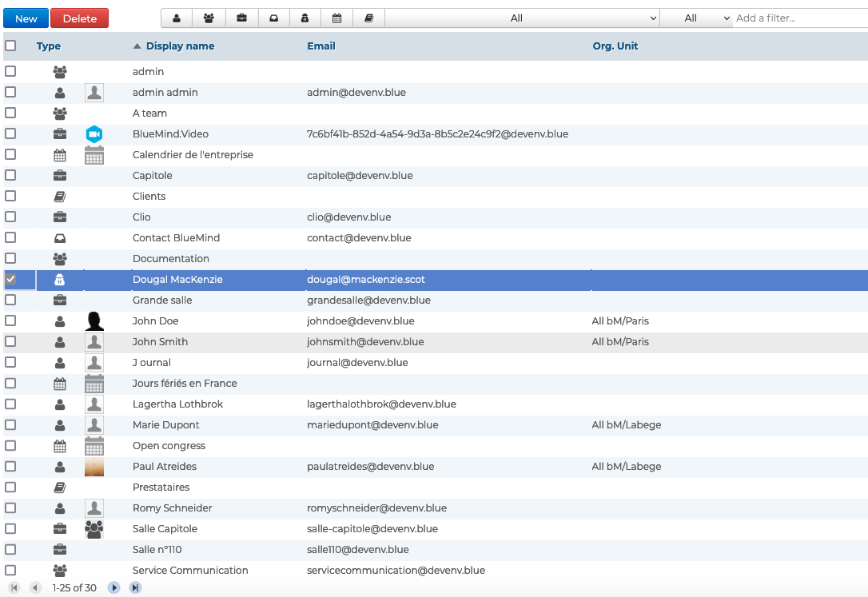Filter by shared mailbox inbox icon
The image size is (868, 597).
click(273, 18)
